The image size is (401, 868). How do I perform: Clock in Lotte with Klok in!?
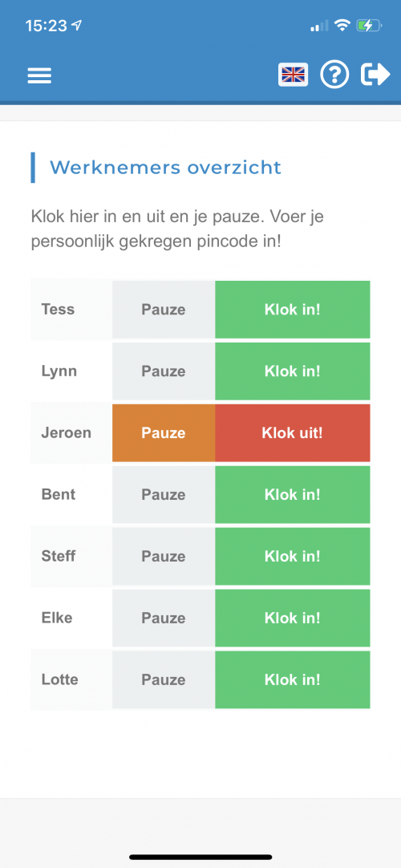point(293,679)
